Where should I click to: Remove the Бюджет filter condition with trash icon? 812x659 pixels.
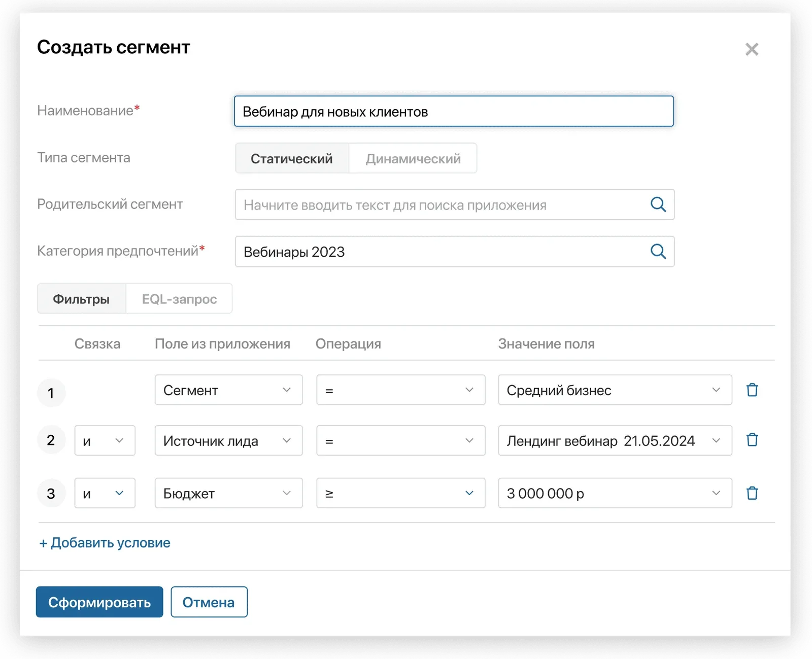752,493
